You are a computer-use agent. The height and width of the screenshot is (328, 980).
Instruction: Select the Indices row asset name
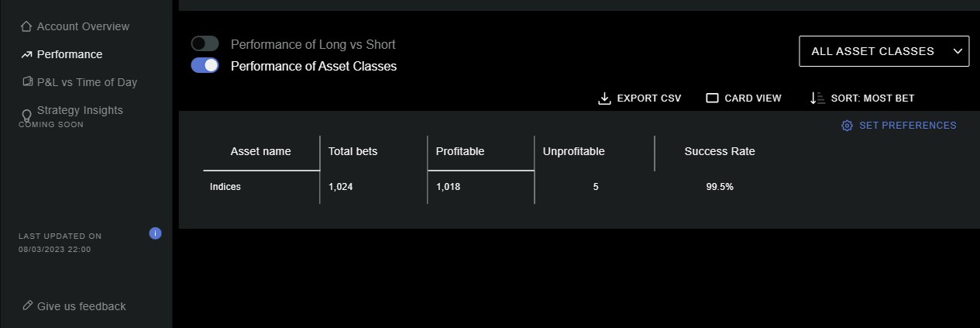225,187
